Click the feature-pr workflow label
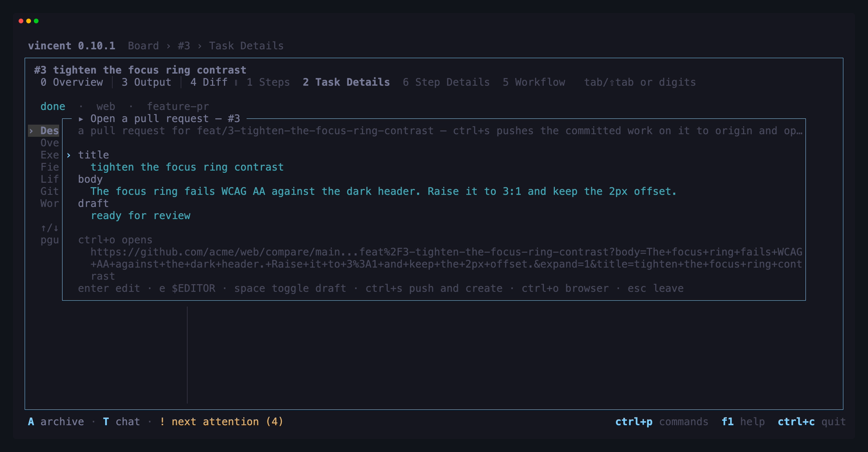The width and height of the screenshot is (868, 452). point(178,107)
